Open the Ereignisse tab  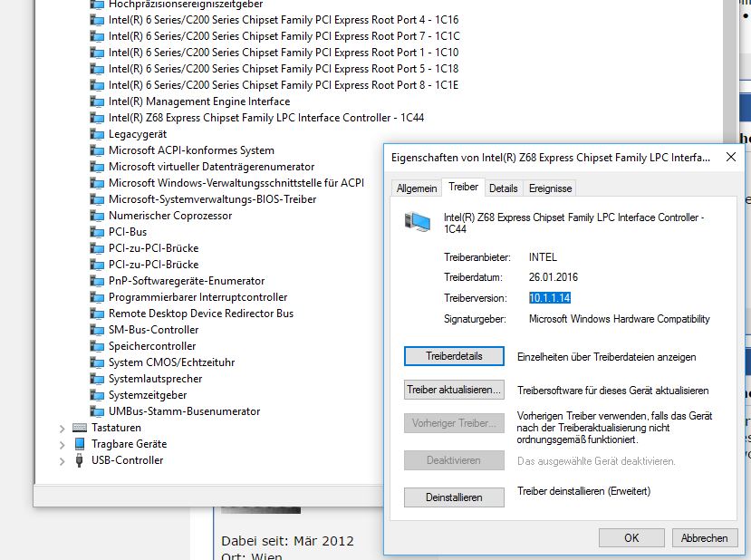point(550,188)
